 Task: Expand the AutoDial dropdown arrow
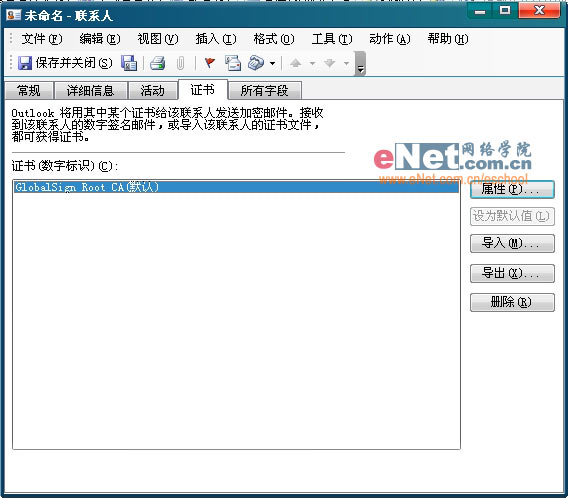pyautogui.click(x=272, y=63)
